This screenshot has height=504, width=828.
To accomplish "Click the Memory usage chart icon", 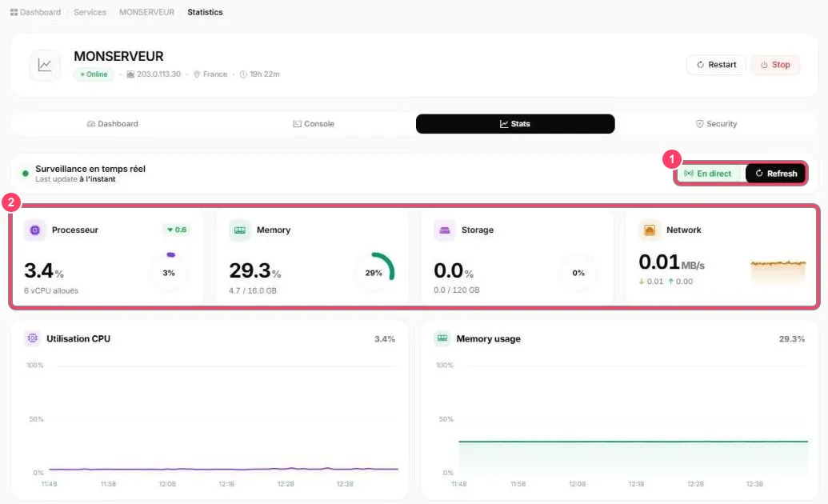I will (x=442, y=338).
